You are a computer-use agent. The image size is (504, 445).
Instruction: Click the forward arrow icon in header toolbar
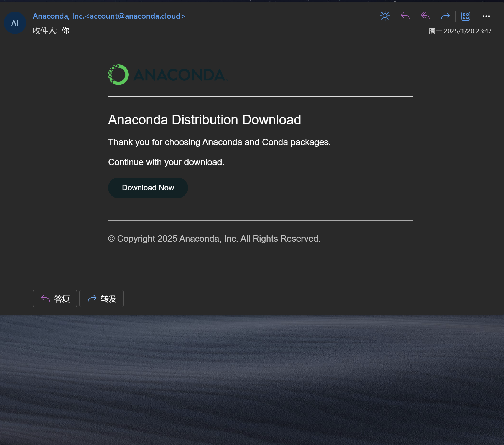point(445,16)
